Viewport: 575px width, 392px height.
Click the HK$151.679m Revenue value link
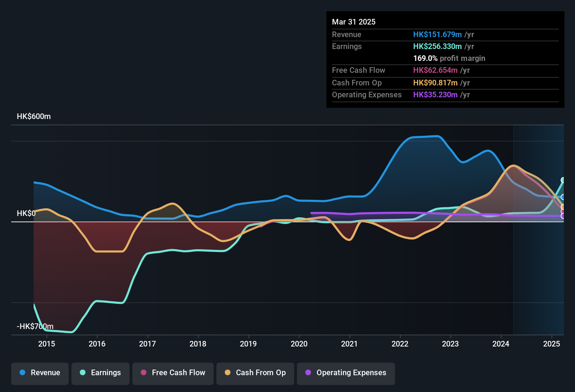437,34
